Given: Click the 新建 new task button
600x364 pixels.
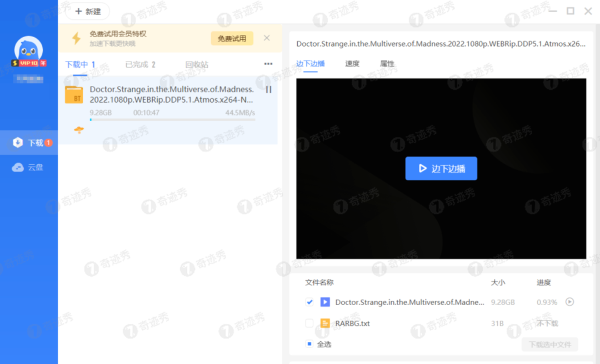Looking at the screenshot, I should (x=88, y=12).
